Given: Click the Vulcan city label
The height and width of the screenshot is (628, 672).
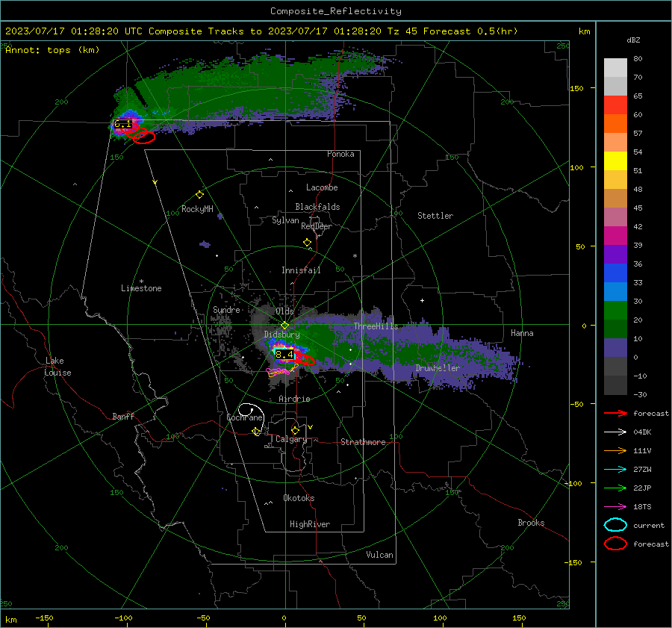Looking at the screenshot, I should pos(379,555).
